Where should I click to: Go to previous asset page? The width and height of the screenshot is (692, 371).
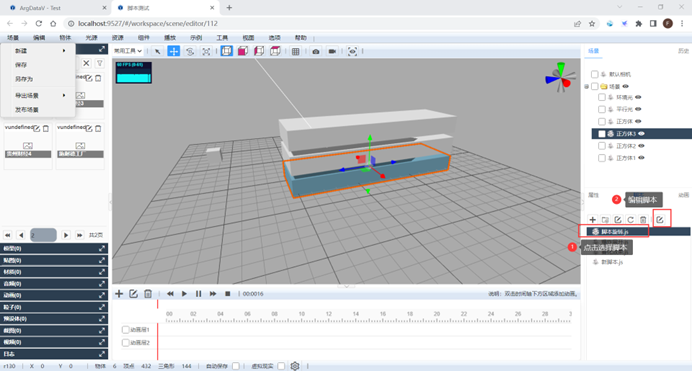(21, 235)
